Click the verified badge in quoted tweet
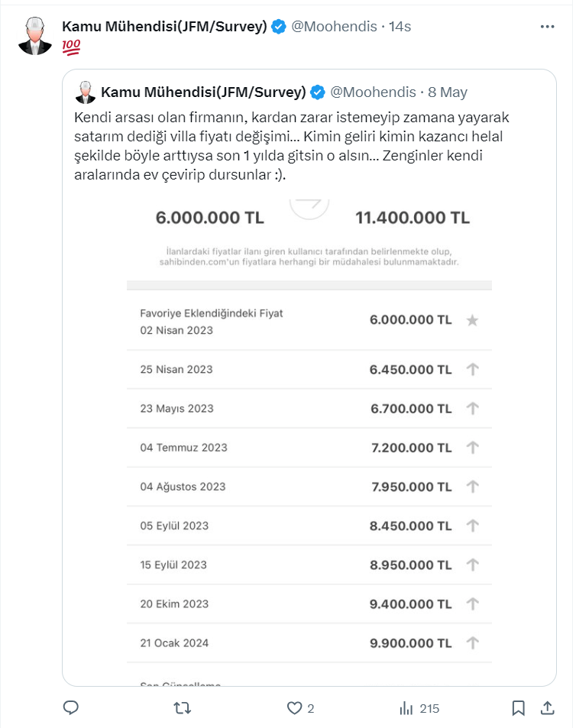Image resolution: width=576 pixels, height=728 pixels. 318,92
